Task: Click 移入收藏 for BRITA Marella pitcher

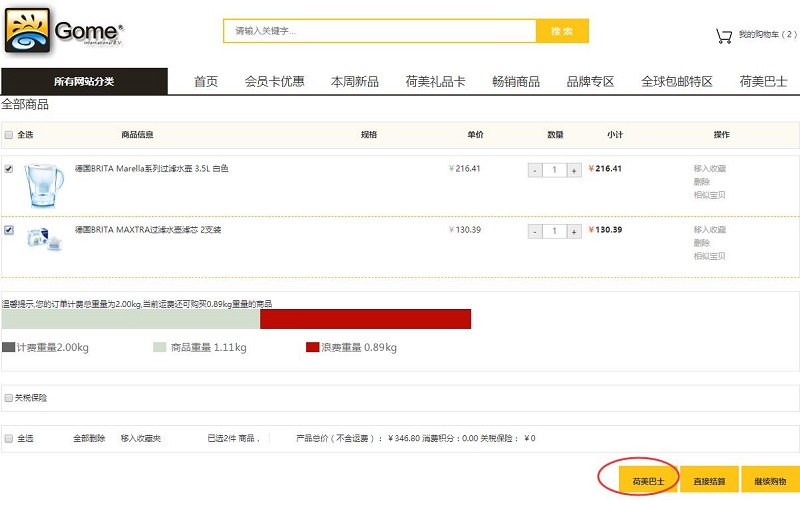Action: click(x=710, y=168)
